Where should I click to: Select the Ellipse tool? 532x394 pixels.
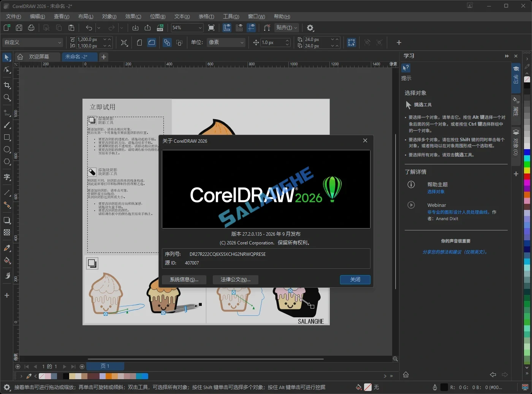click(x=7, y=150)
